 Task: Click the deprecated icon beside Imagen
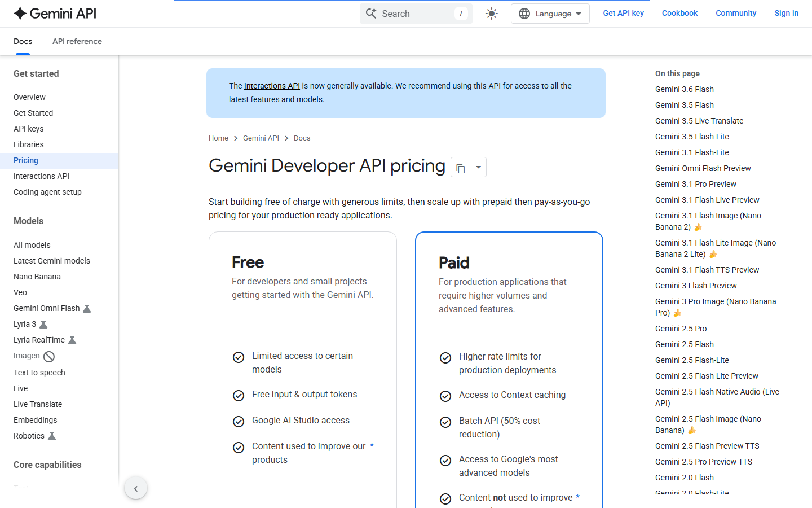tap(49, 356)
